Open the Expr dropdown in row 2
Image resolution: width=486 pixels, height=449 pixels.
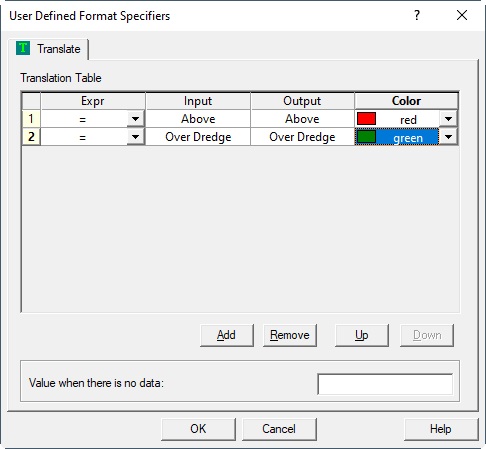[x=135, y=137]
